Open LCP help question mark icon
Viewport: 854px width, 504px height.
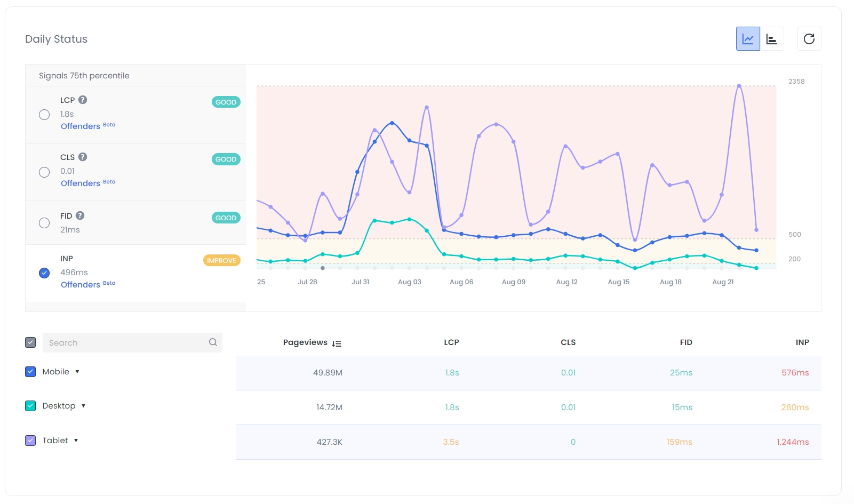[x=83, y=100]
